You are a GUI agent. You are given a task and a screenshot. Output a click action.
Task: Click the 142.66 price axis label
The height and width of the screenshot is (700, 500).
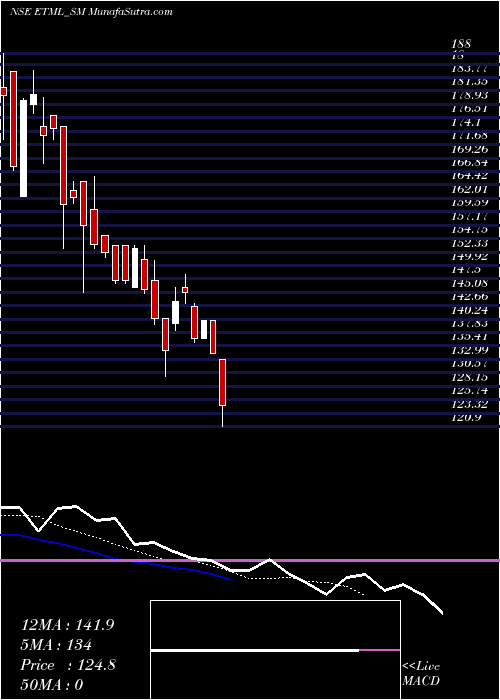pyautogui.click(x=469, y=296)
